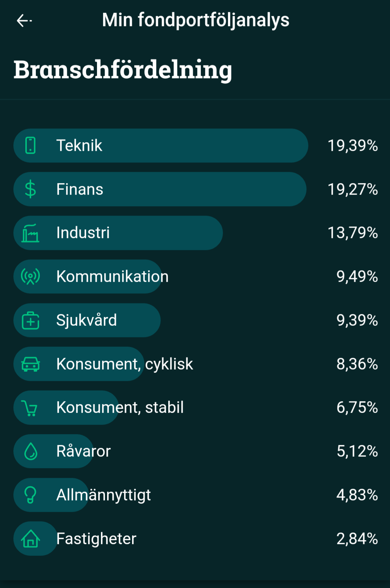390x588 pixels.
Task: Click the Min fondportföljanalys title
Action: [x=195, y=20]
